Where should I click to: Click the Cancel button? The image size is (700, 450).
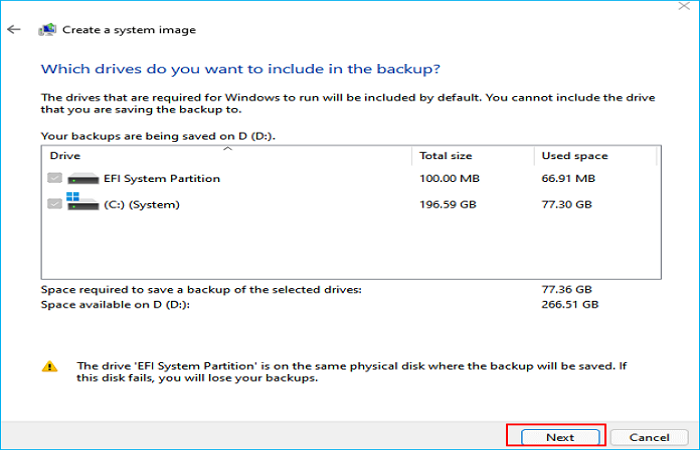click(x=649, y=437)
